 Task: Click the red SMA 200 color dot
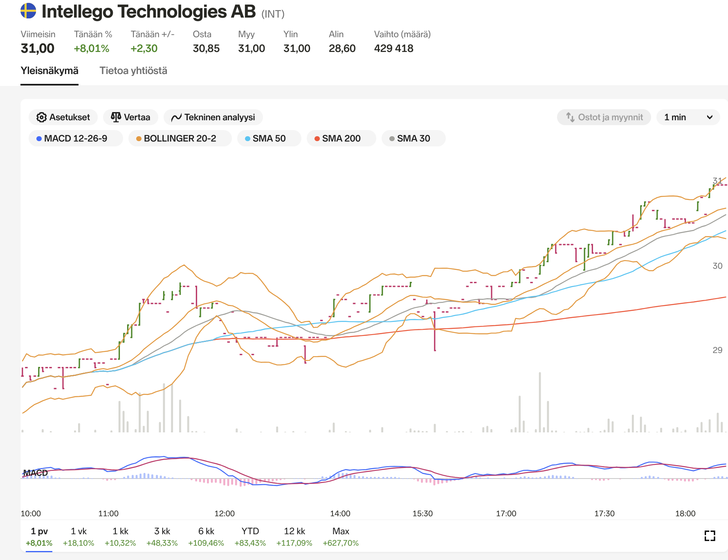(317, 139)
